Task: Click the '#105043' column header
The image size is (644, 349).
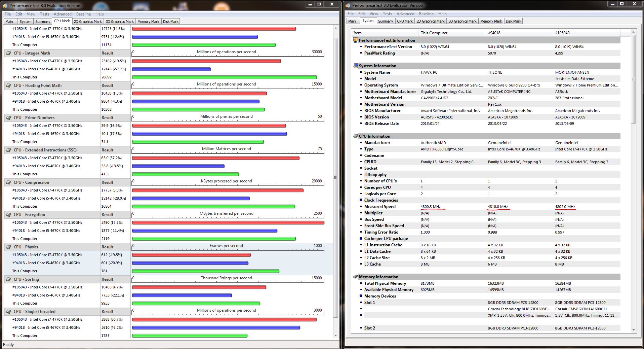Action: click(587, 33)
